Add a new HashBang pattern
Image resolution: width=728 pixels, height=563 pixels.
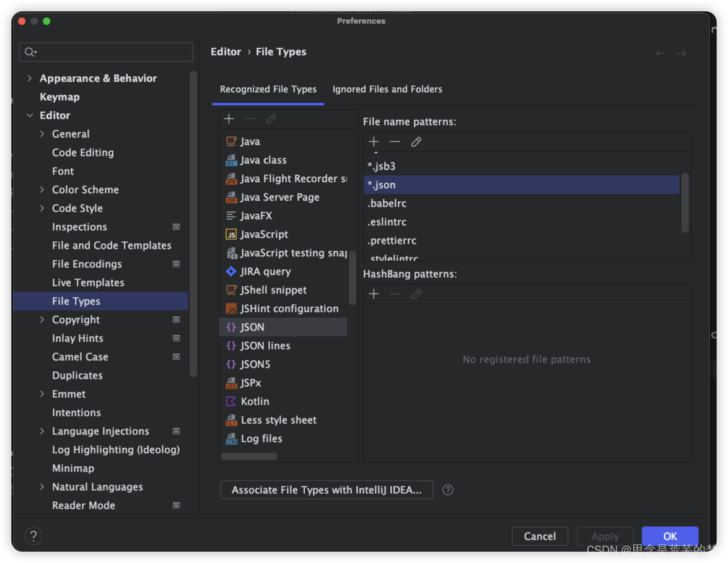pyautogui.click(x=374, y=294)
